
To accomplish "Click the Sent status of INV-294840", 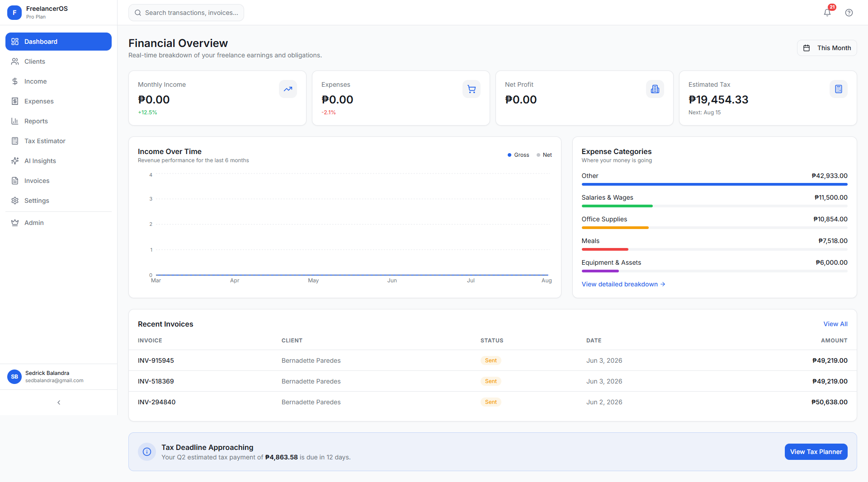I will click(491, 402).
